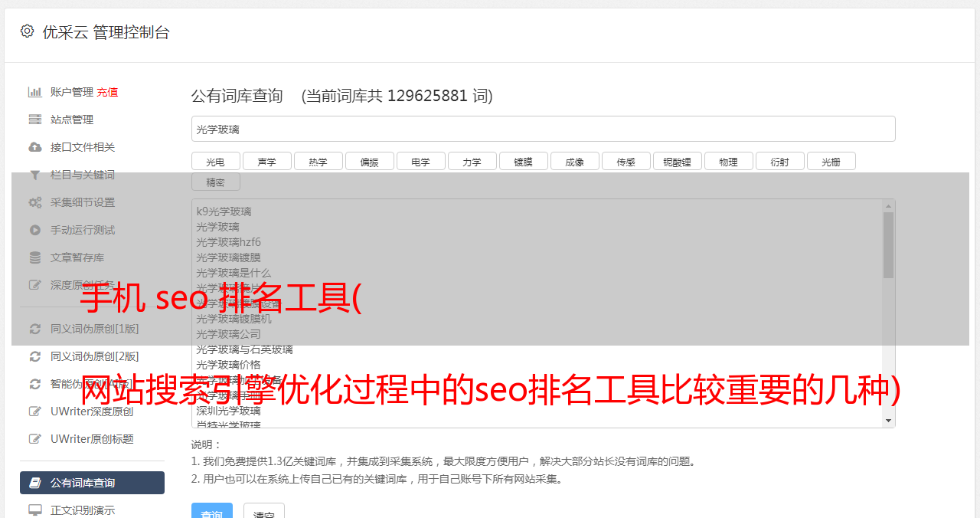Click the results list scrollbar down arrow

coord(888,421)
